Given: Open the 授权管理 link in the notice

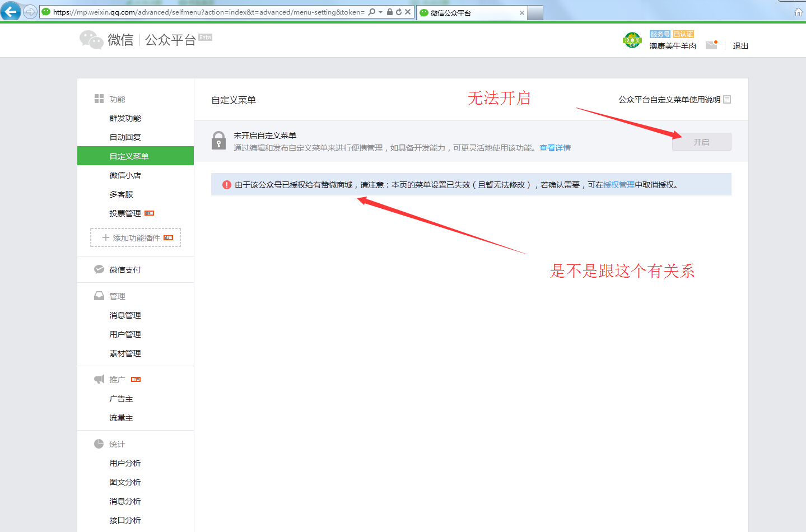Looking at the screenshot, I should 618,184.
